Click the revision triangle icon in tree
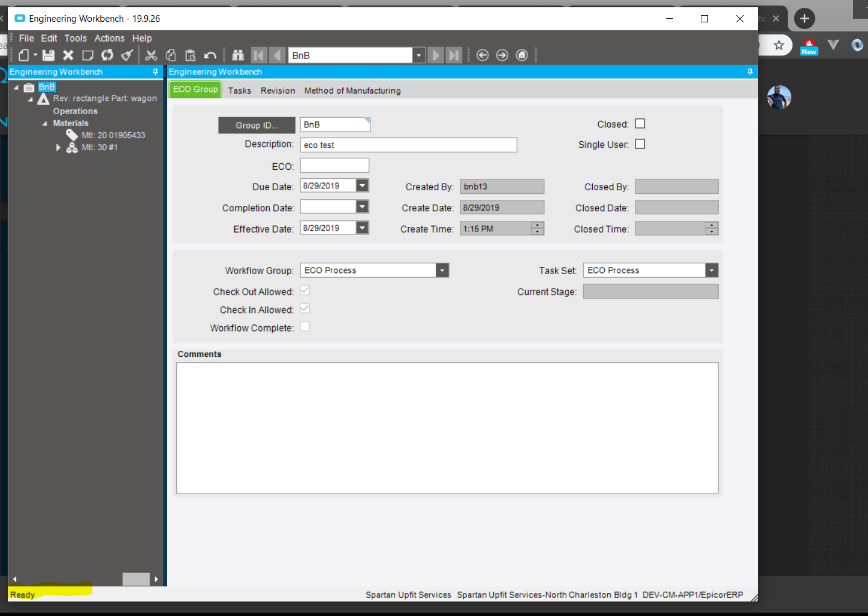 [x=43, y=98]
